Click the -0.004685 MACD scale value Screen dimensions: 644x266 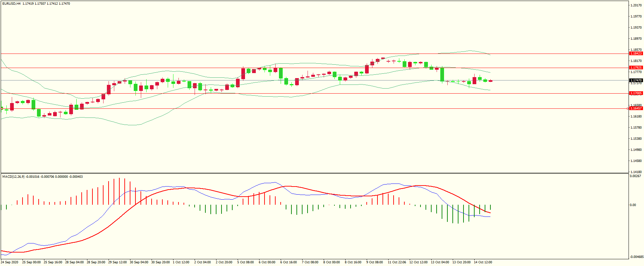(637, 257)
